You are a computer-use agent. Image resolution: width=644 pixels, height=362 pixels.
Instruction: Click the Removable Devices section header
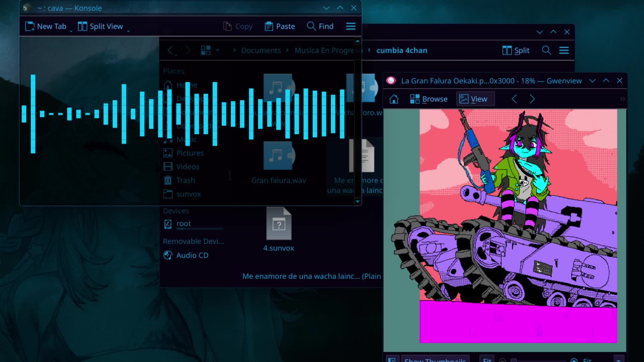click(x=193, y=241)
